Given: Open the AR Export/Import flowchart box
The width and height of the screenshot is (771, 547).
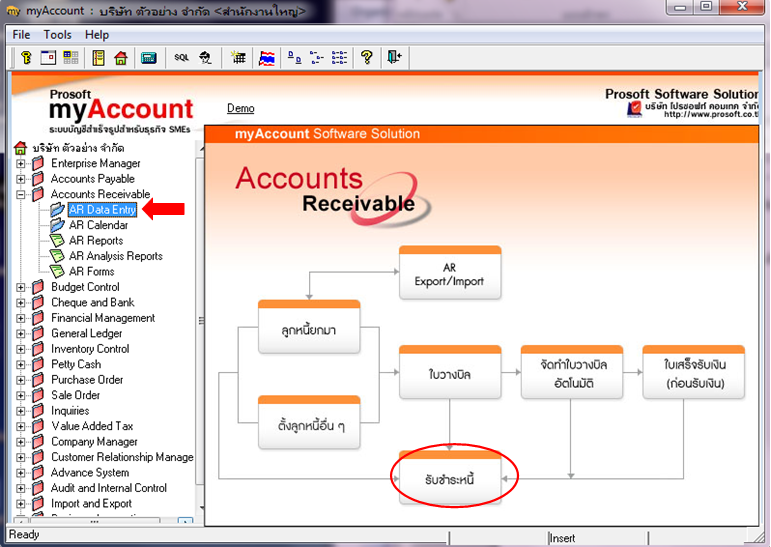Looking at the screenshot, I should coord(450,273).
